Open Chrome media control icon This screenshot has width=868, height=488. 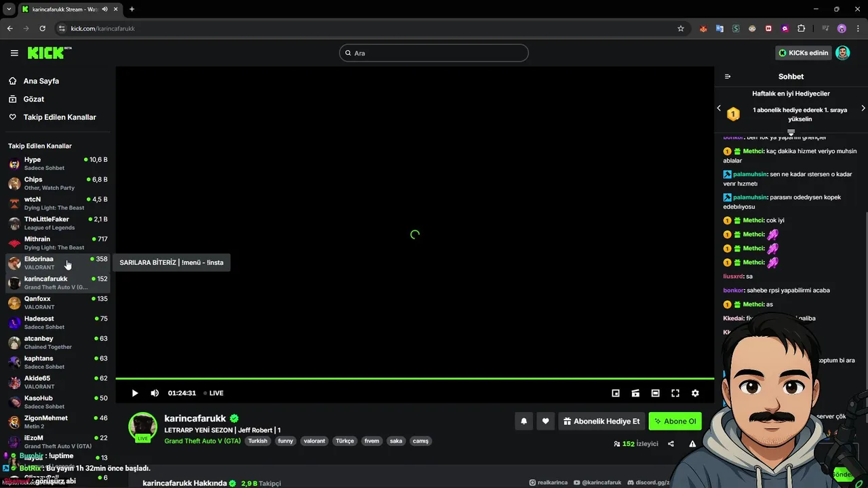[825, 28]
